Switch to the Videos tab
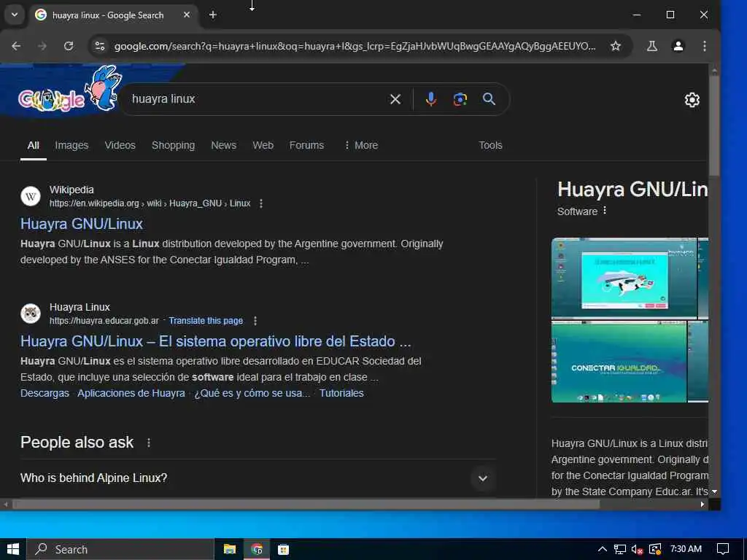 (x=120, y=145)
